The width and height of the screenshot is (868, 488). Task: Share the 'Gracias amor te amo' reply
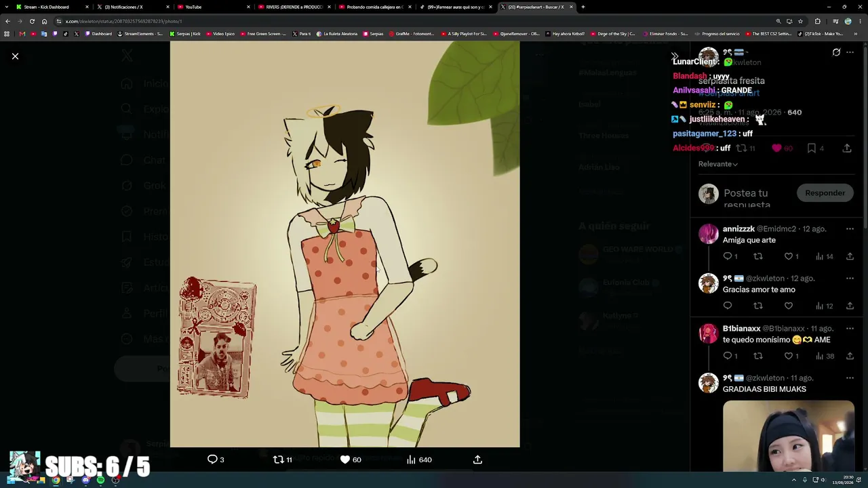click(850, 306)
